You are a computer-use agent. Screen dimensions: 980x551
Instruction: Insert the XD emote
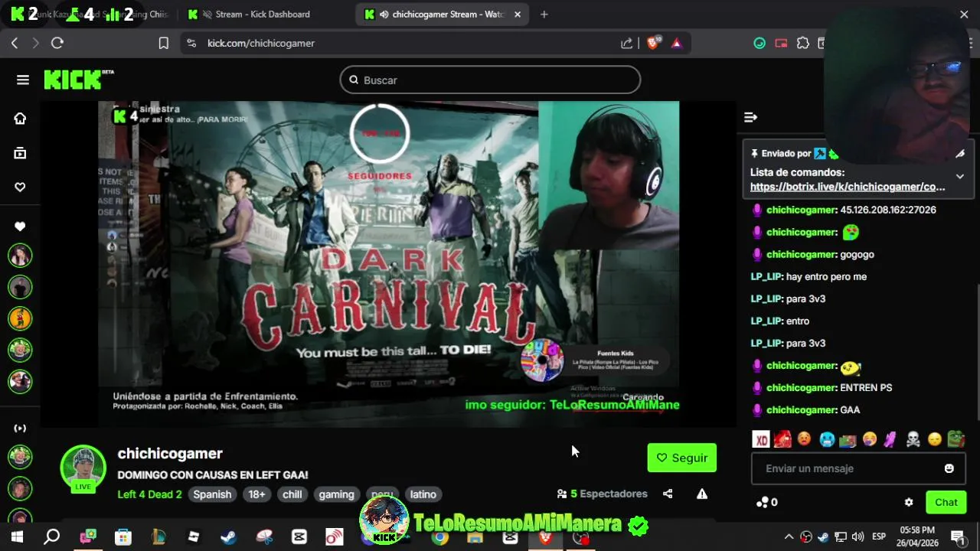point(761,439)
